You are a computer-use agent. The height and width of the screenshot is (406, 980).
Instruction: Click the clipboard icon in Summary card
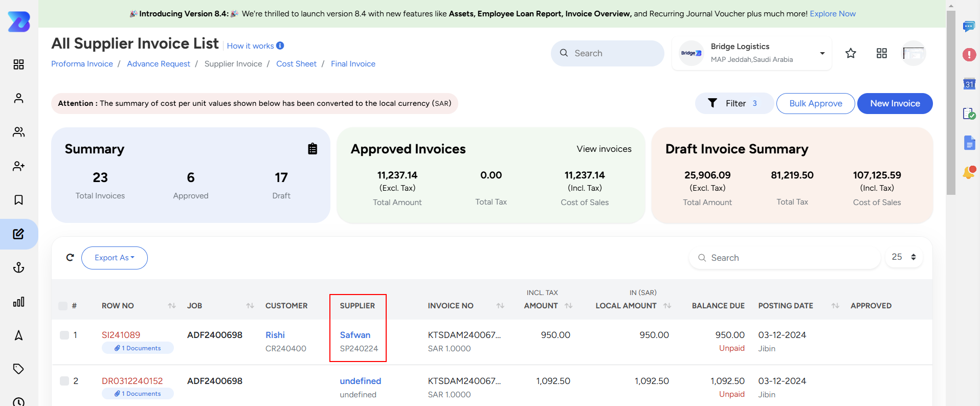[x=313, y=149]
